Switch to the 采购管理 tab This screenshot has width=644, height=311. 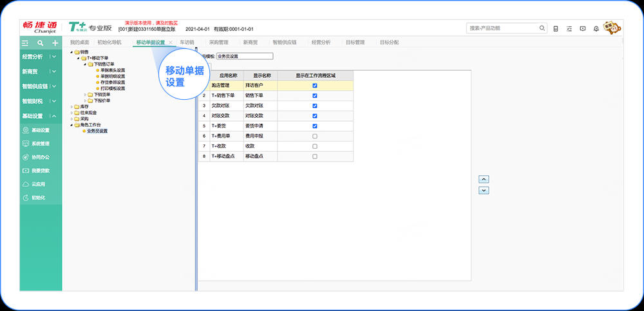[x=218, y=42]
